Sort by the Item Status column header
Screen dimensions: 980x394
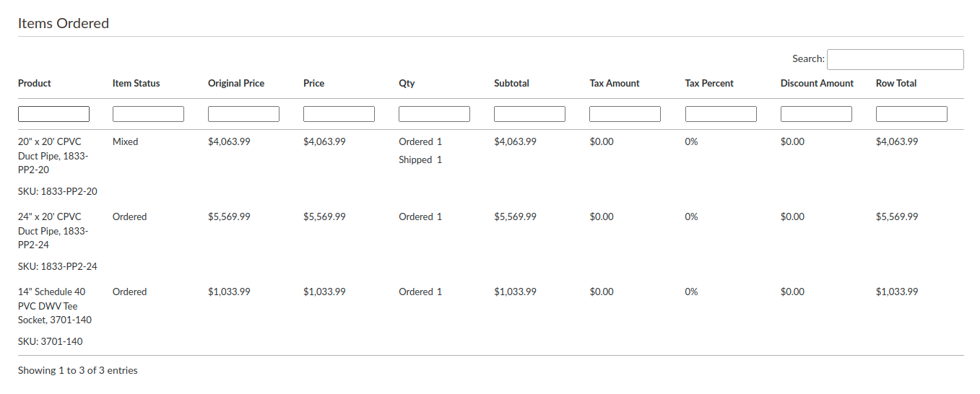(136, 84)
